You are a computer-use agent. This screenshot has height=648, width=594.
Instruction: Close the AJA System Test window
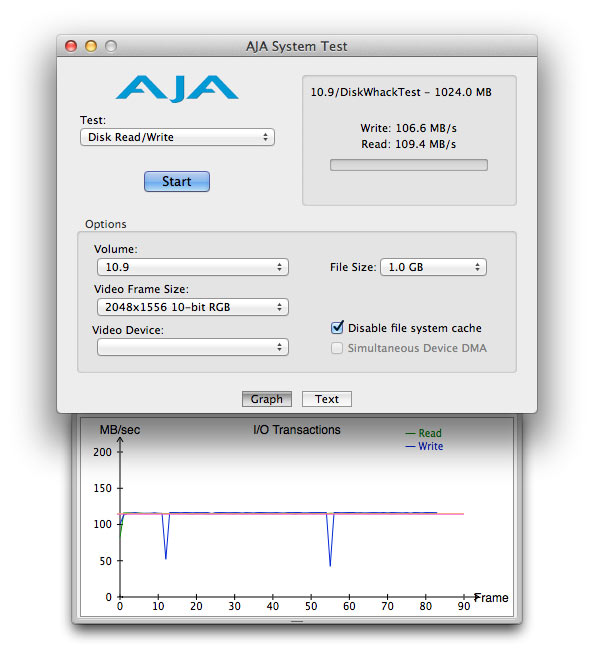pyautogui.click(x=71, y=46)
